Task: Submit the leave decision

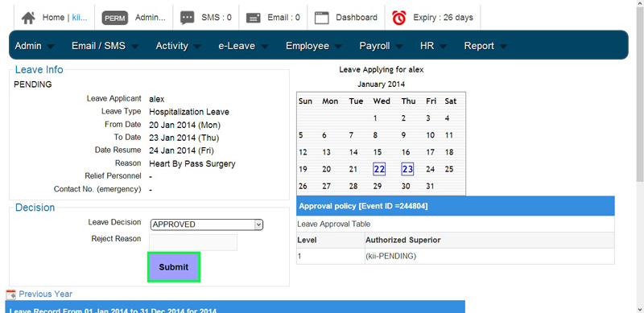Action: (x=174, y=267)
